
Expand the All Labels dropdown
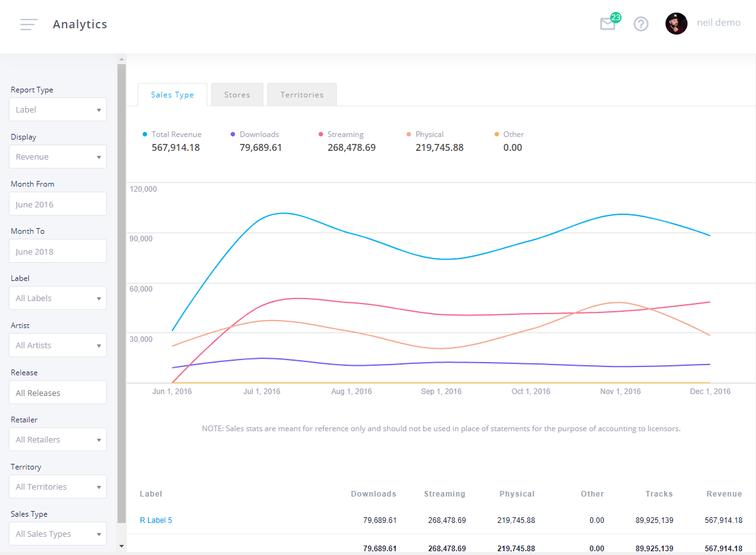57,298
